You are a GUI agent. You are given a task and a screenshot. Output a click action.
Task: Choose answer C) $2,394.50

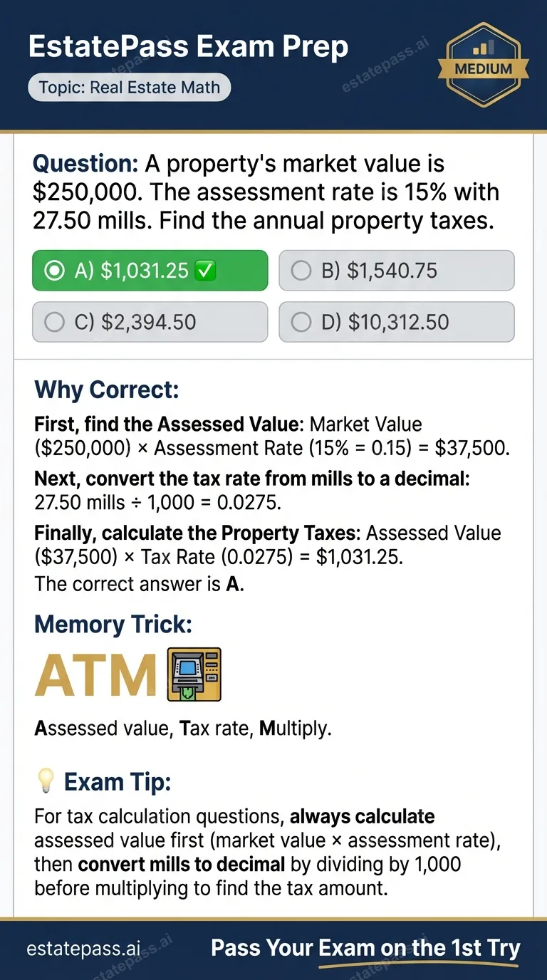[150, 322]
